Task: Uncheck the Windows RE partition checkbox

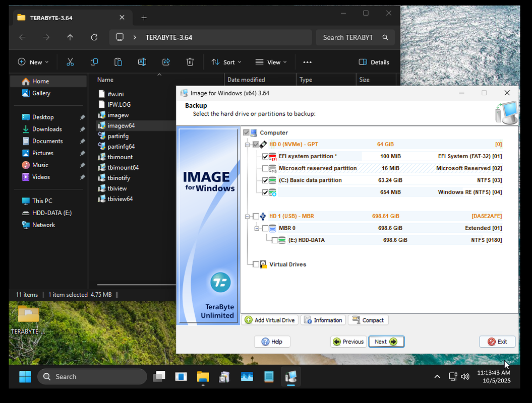Action: coord(265,192)
